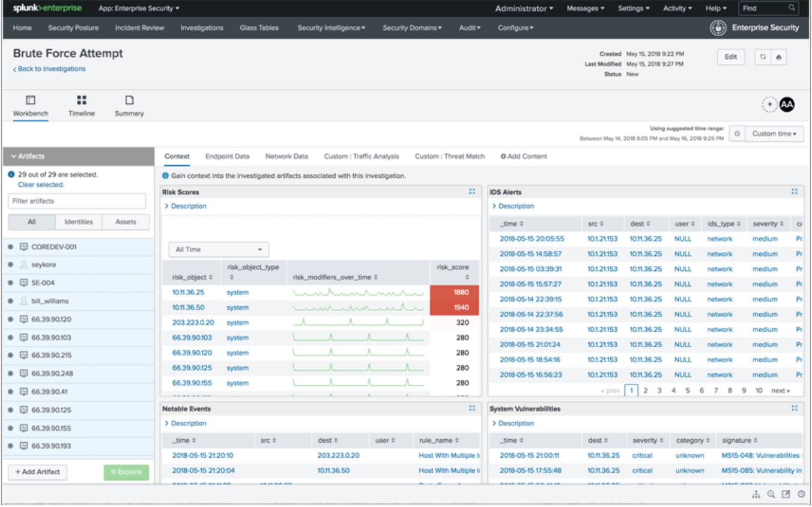This screenshot has height=507, width=812.
Task: Open the Workbench view icon
Action: click(31, 100)
